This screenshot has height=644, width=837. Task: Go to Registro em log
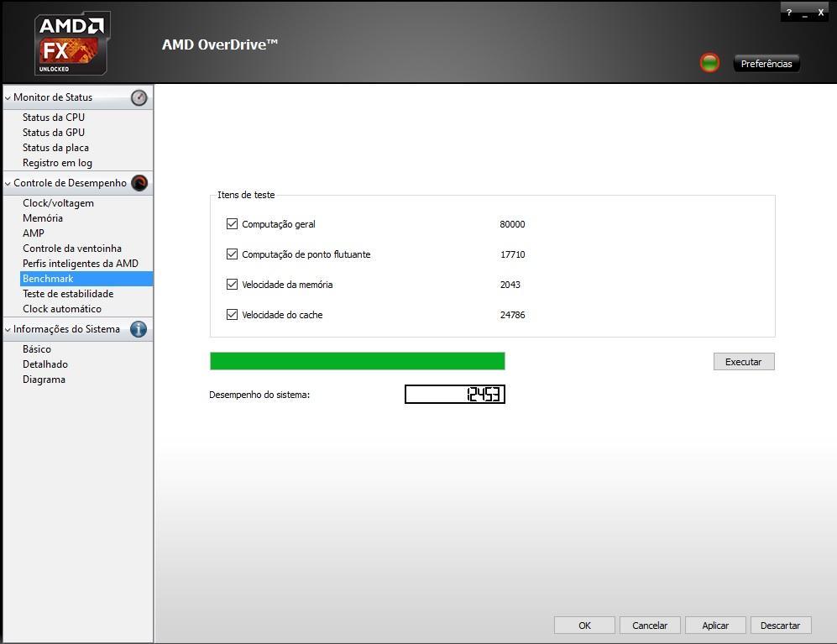click(57, 163)
